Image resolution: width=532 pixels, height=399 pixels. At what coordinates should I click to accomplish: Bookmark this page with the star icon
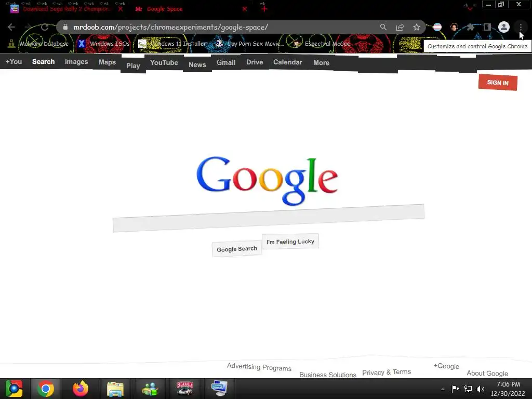[417, 27]
